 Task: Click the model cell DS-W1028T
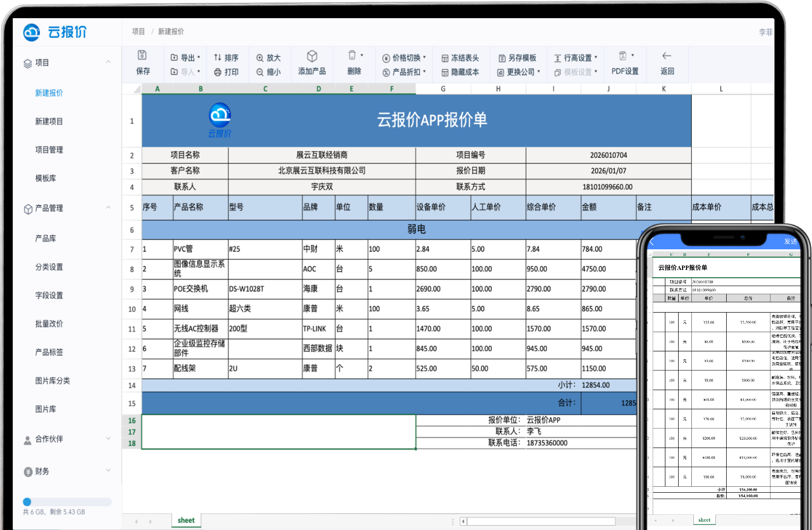265,289
